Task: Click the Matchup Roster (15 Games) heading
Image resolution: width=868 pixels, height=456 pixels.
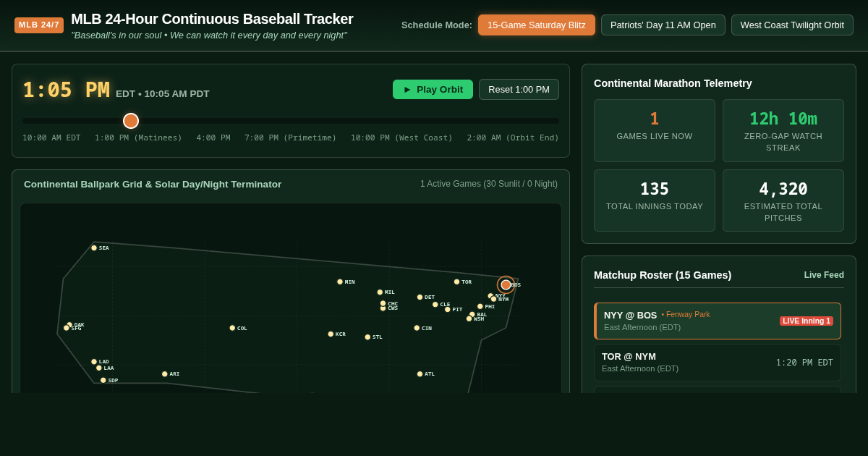Action: pyautogui.click(x=663, y=275)
